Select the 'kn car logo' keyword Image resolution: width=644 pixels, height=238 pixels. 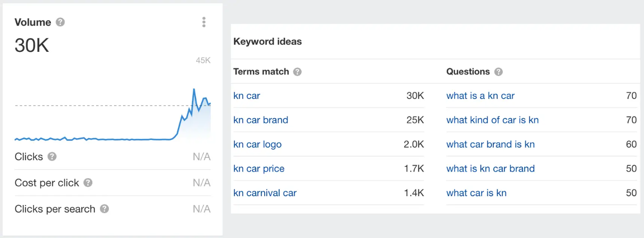coord(257,145)
